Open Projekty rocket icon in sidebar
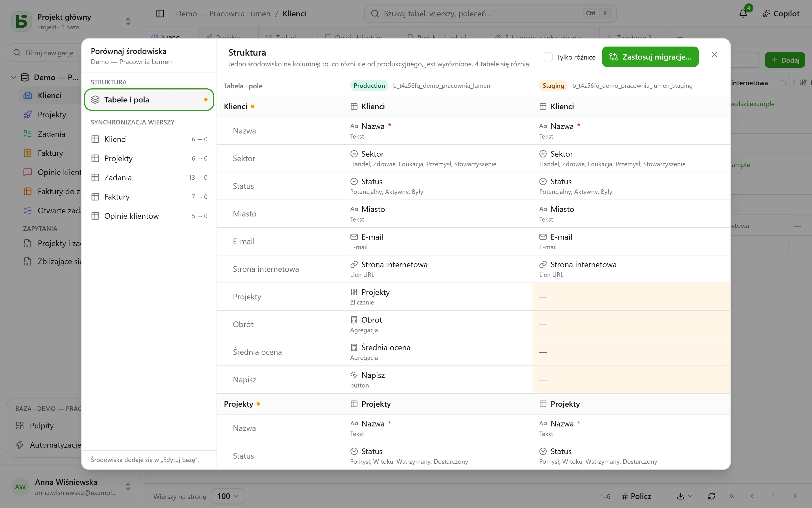The image size is (812, 508). pyautogui.click(x=28, y=115)
